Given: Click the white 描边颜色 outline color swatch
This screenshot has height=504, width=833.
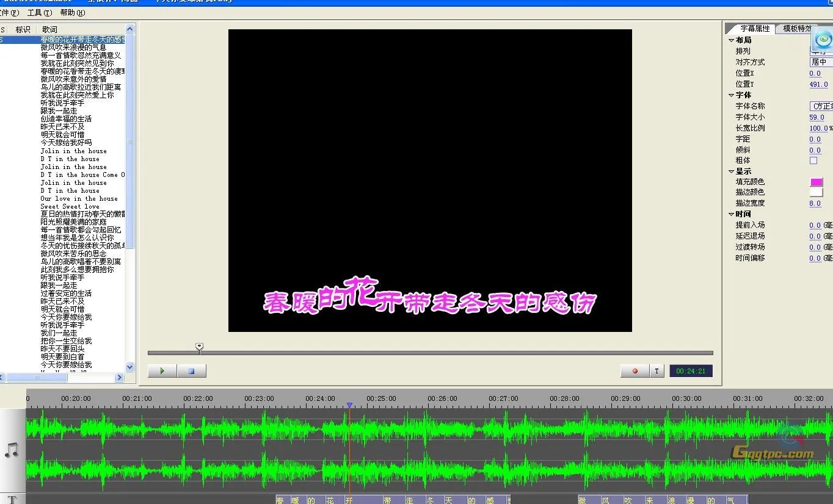Looking at the screenshot, I should tap(817, 192).
